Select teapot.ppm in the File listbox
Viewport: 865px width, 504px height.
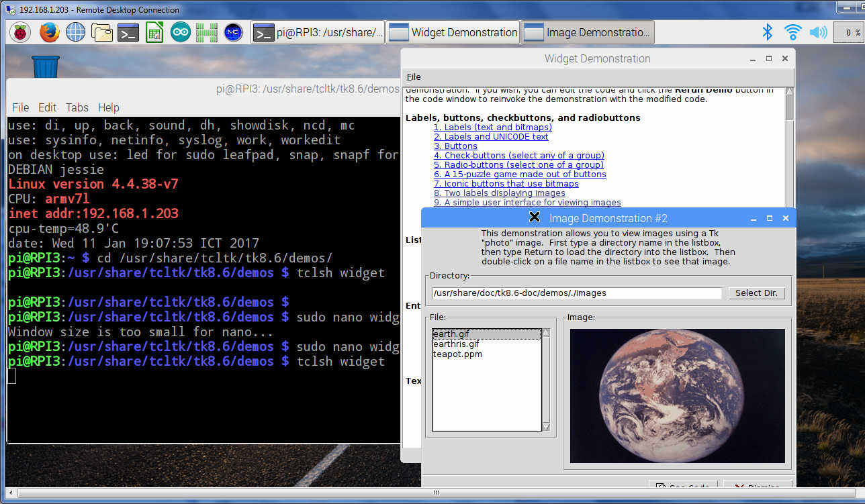click(x=457, y=354)
